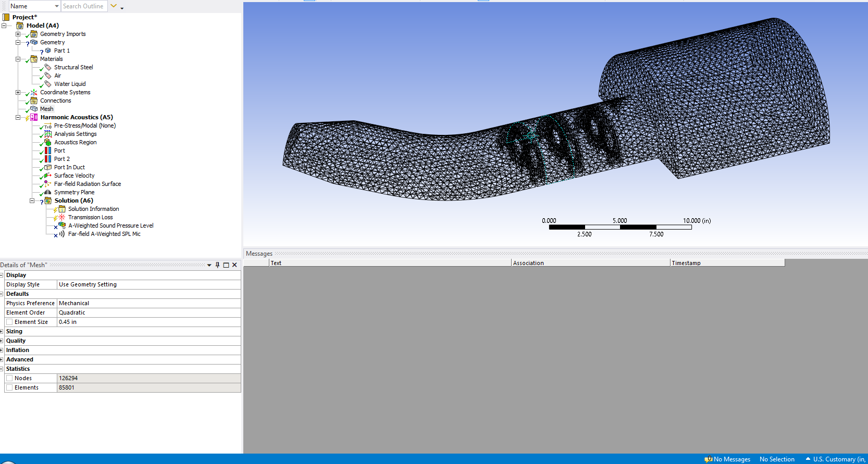
Task: Expand the Quality details category
Action: 2,341
